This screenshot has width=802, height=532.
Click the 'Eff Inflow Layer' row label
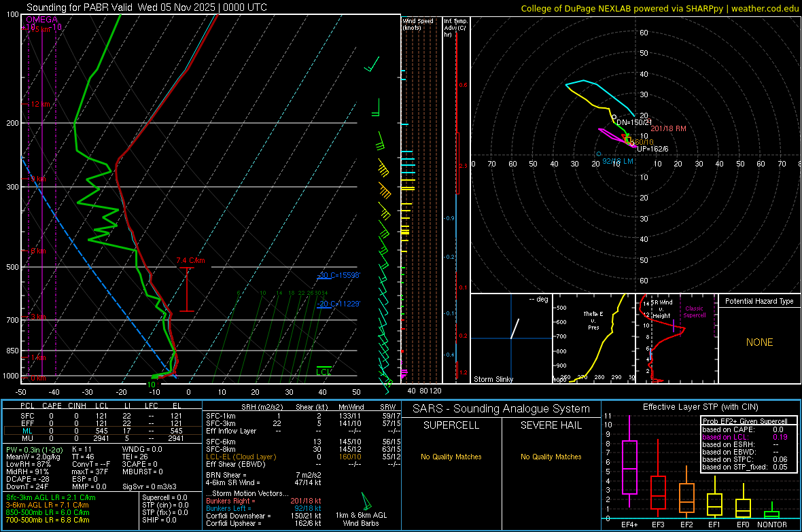230,431
